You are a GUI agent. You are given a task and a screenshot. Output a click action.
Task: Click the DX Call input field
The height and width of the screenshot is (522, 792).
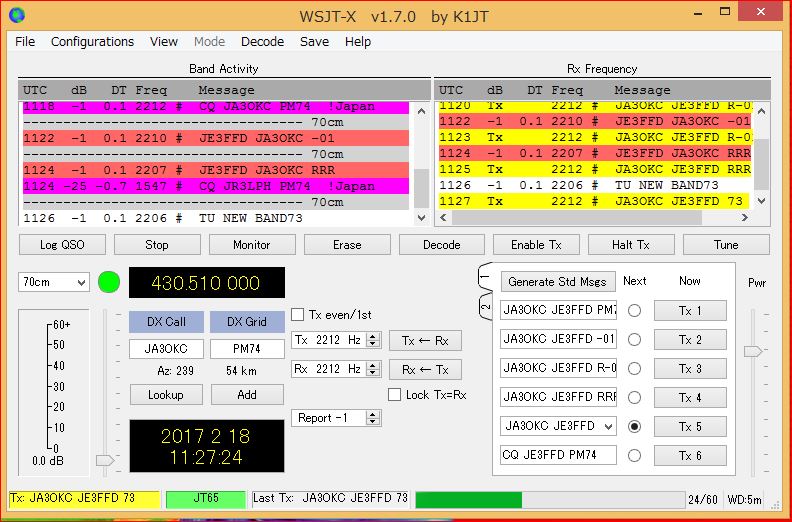coord(165,350)
